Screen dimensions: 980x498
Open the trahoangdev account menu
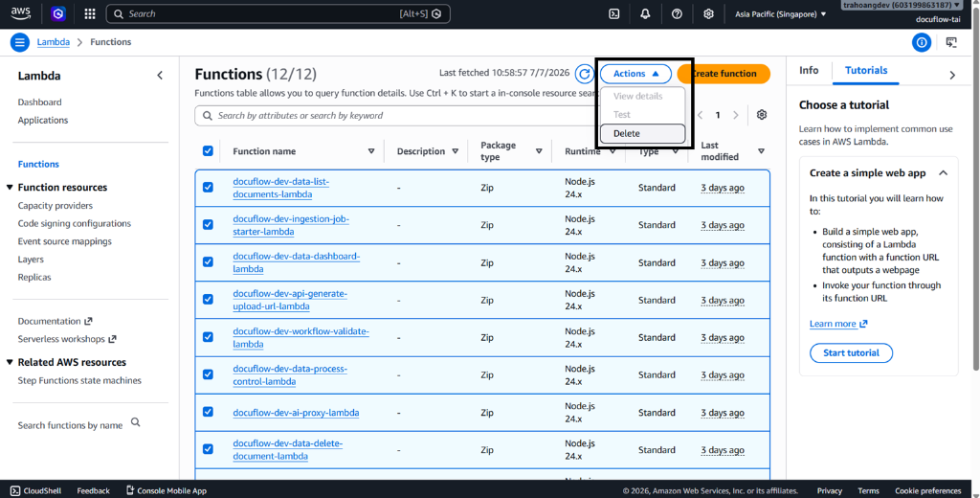902,5
